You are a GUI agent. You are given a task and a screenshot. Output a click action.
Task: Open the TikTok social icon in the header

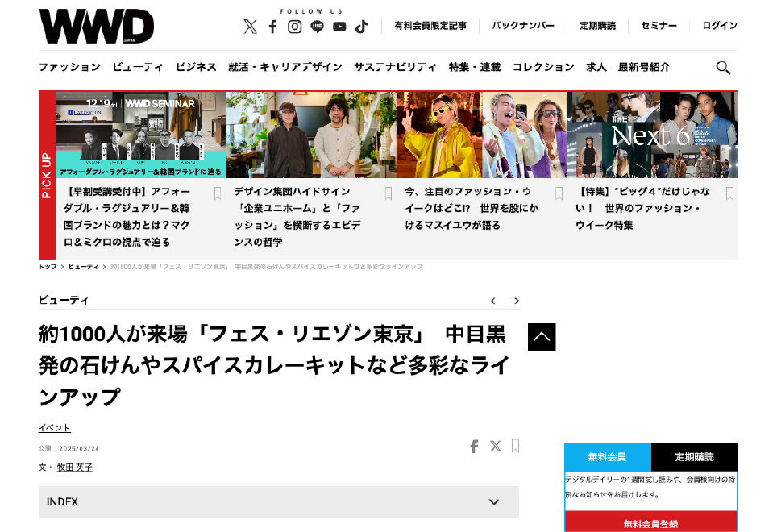click(362, 27)
